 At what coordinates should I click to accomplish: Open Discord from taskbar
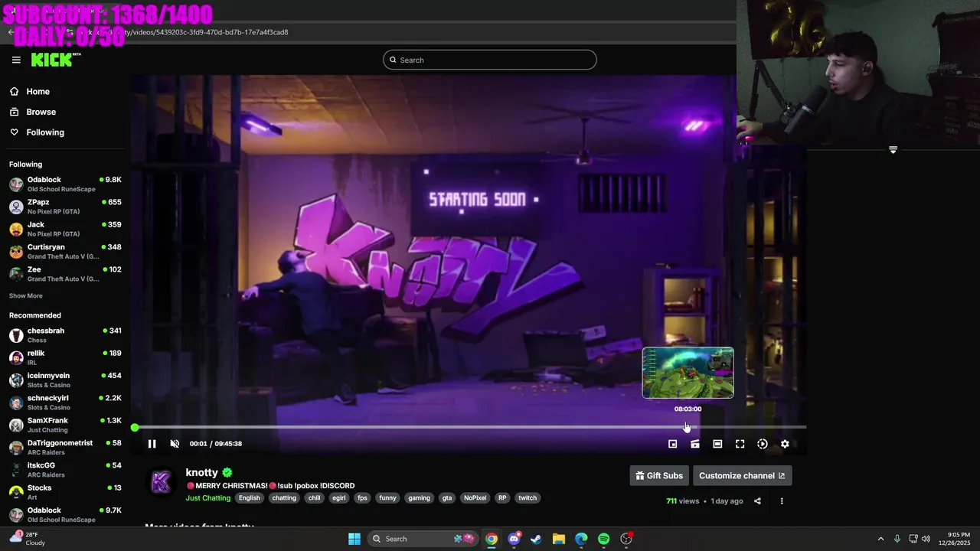click(x=514, y=539)
